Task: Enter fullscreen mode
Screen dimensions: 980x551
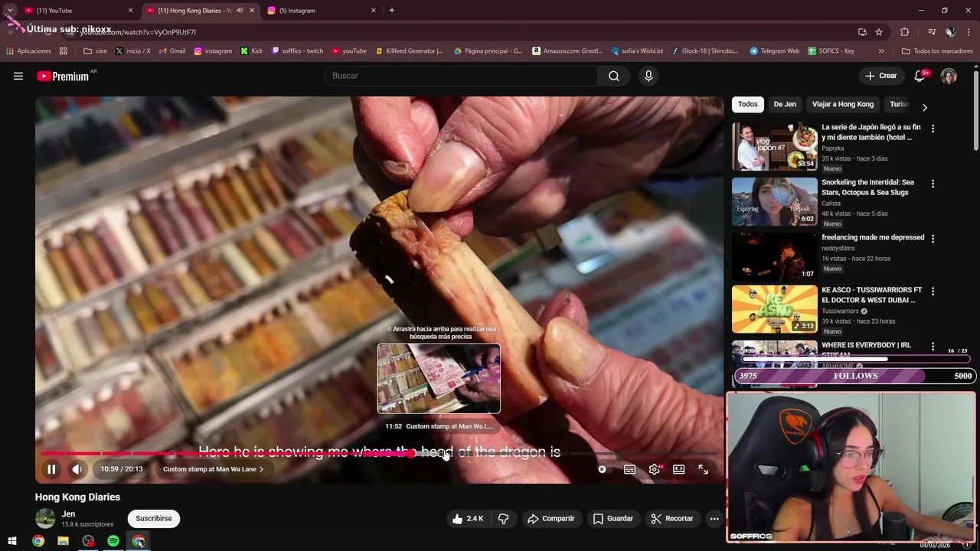Action: tap(704, 469)
